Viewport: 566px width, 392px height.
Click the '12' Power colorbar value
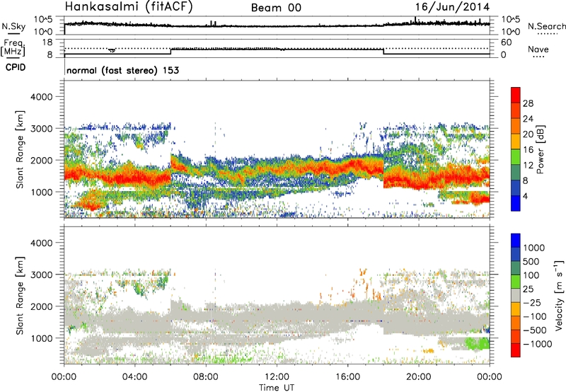click(x=528, y=165)
